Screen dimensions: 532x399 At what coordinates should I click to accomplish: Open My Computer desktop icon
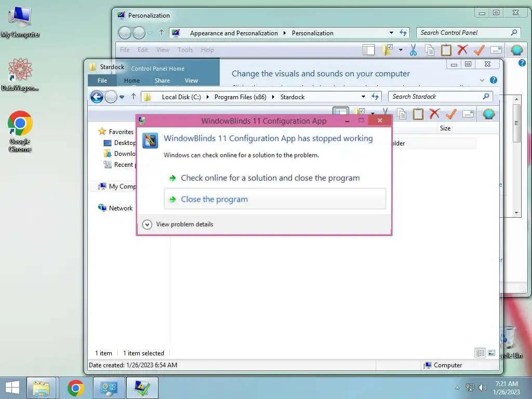[20, 22]
